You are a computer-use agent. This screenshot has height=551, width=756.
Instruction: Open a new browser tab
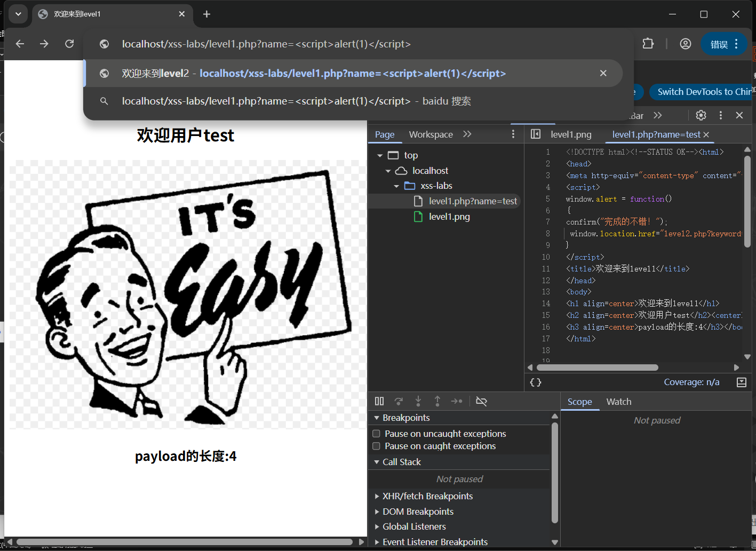click(207, 14)
